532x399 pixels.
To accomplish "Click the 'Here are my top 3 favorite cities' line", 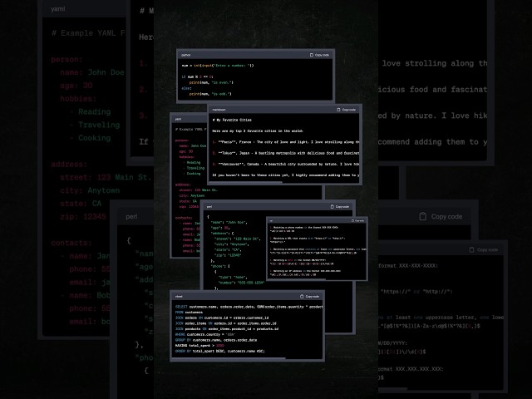I will pos(258,131).
